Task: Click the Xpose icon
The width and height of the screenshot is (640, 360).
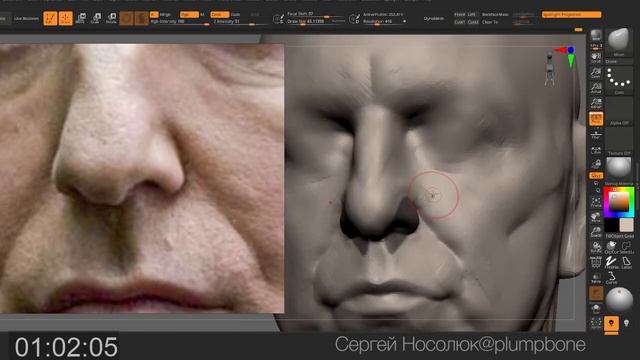Action: tap(596, 322)
